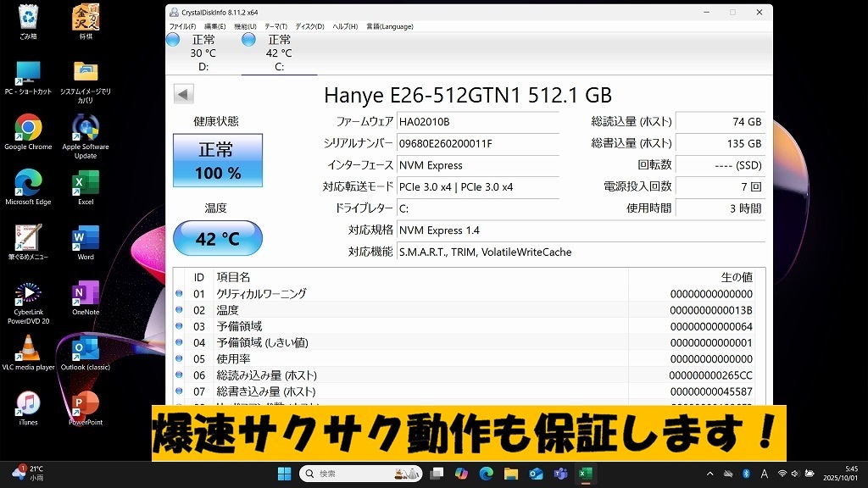Click the 正常 100% health status button

(217, 161)
